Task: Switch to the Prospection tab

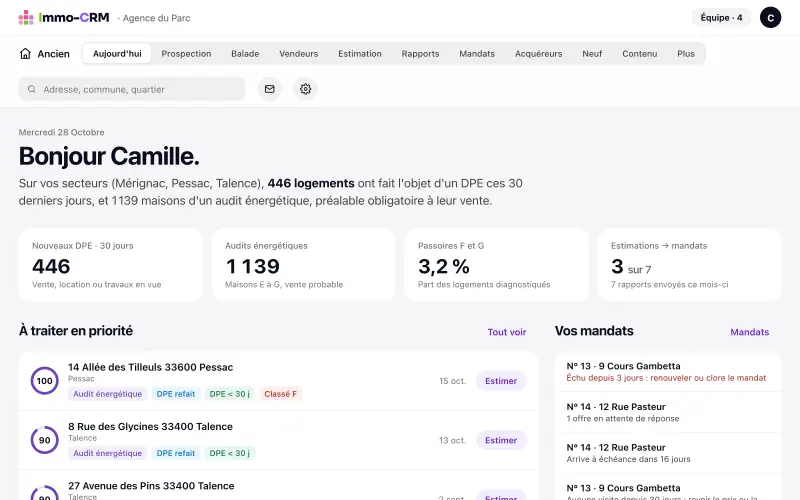Action: tap(186, 54)
